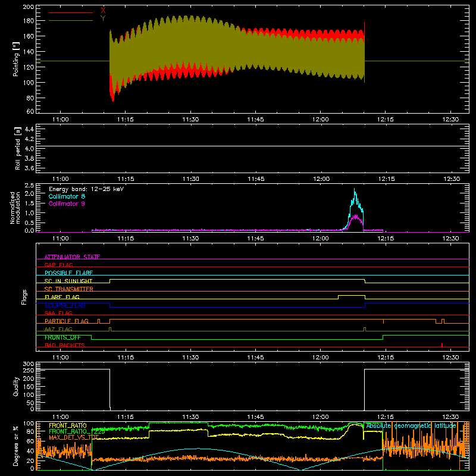Image resolution: width=476 pixels, height=476 pixels.
Task: Click the 3.6 tick on Roll period axis
Action: (29, 168)
